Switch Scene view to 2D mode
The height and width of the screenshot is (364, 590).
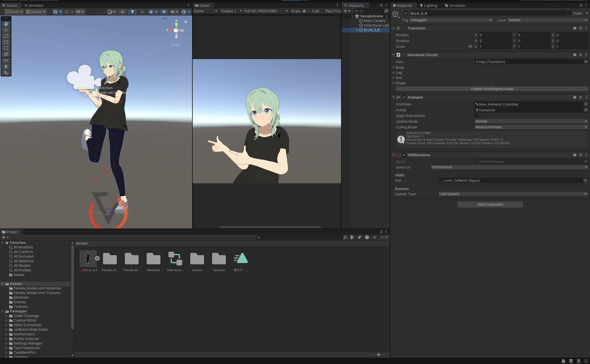coord(122,12)
